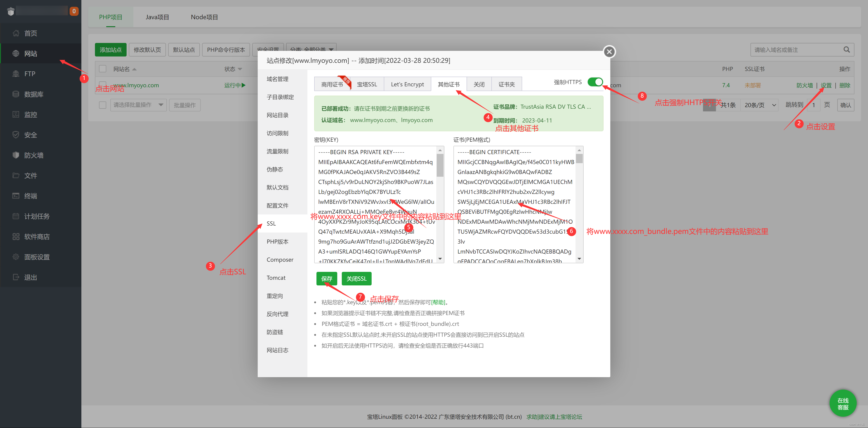Open the 在线客服 chat bubble
This screenshot has width=868, height=428.
843,403
